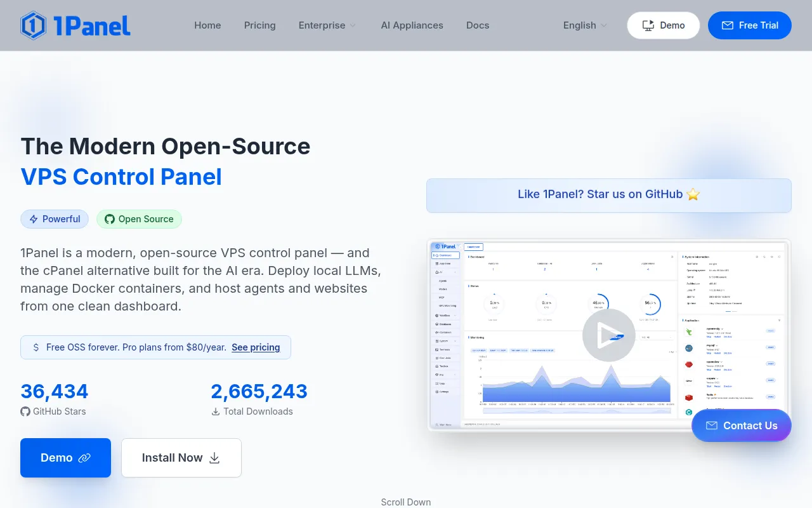Start a Free Trial
The image size is (812, 508).
click(x=750, y=25)
